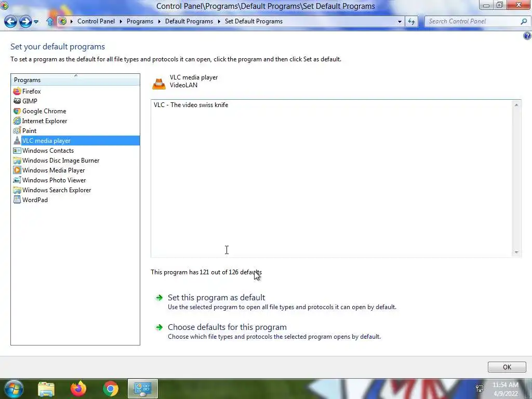532x399 pixels.
Task: Open Help with the question mark icon
Action: click(x=527, y=36)
